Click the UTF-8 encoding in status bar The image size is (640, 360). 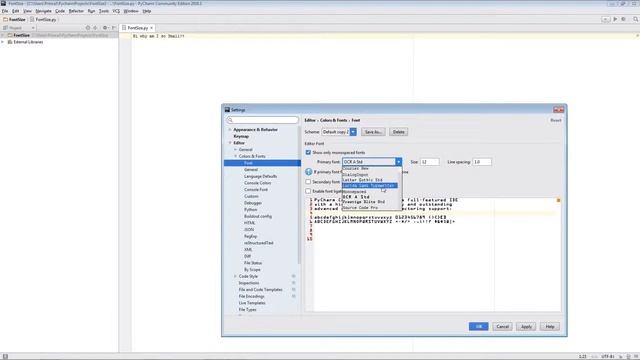point(607,356)
